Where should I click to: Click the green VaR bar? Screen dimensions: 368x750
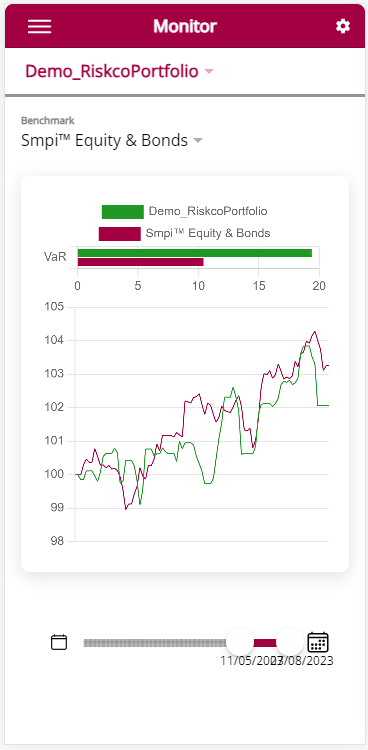(x=195, y=253)
